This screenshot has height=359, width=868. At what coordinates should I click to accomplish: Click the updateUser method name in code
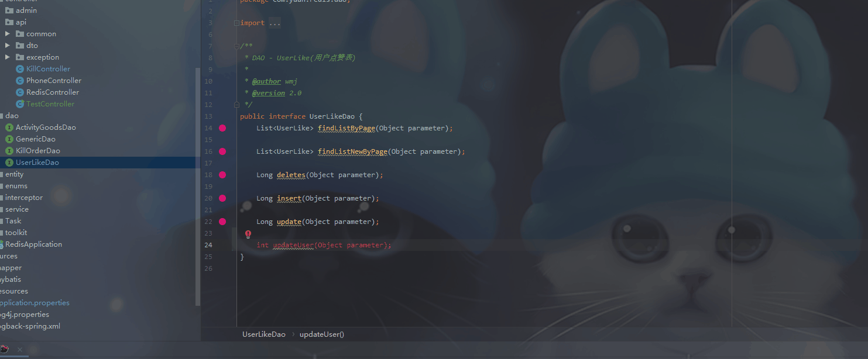[293, 245]
